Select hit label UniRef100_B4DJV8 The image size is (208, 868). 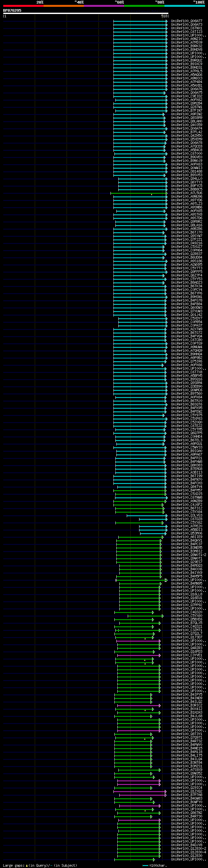point(187,845)
